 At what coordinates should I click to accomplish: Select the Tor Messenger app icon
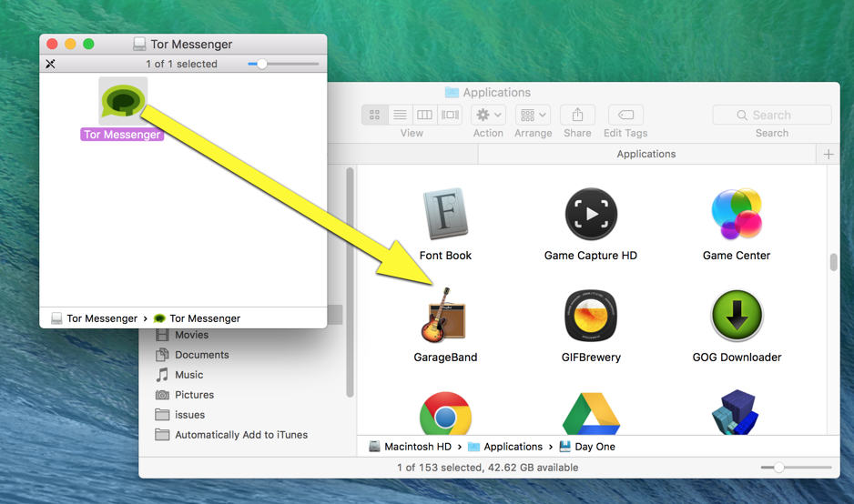pyautogui.click(x=123, y=100)
